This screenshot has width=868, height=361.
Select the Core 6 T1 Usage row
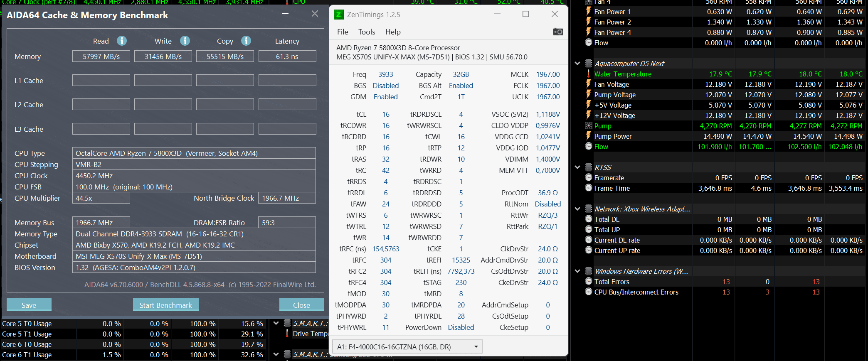(133, 355)
